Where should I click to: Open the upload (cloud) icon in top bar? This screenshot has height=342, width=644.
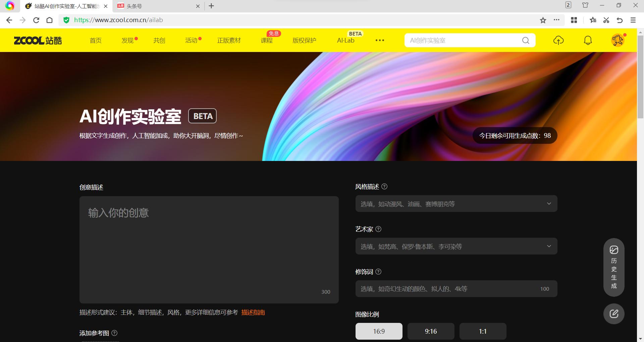point(558,40)
